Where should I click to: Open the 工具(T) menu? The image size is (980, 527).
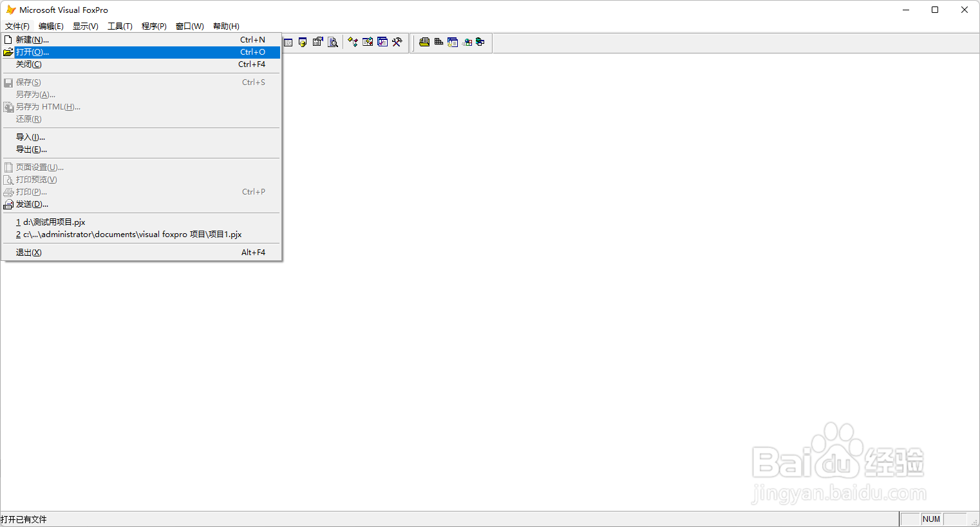pyautogui.click(x=120, y=26)
